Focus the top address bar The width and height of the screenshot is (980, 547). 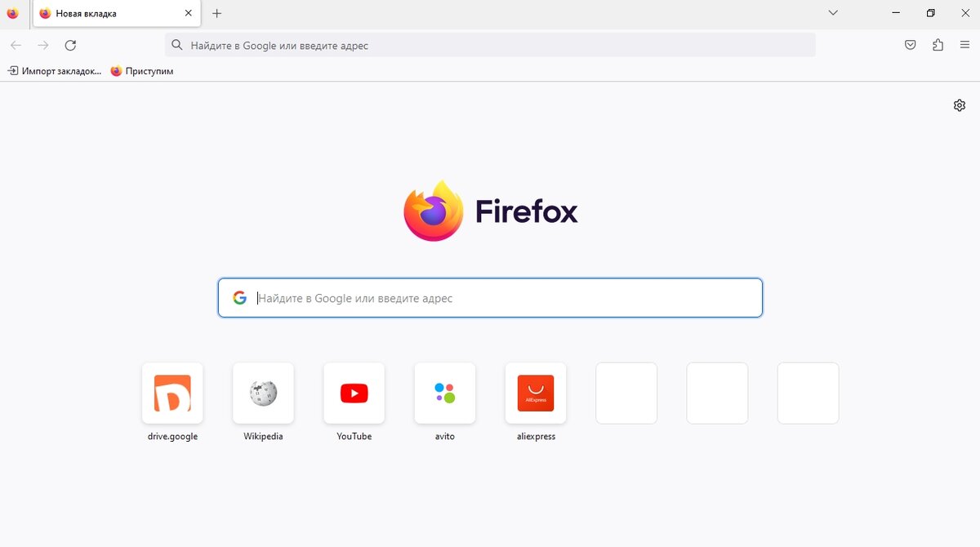[490, 45]
